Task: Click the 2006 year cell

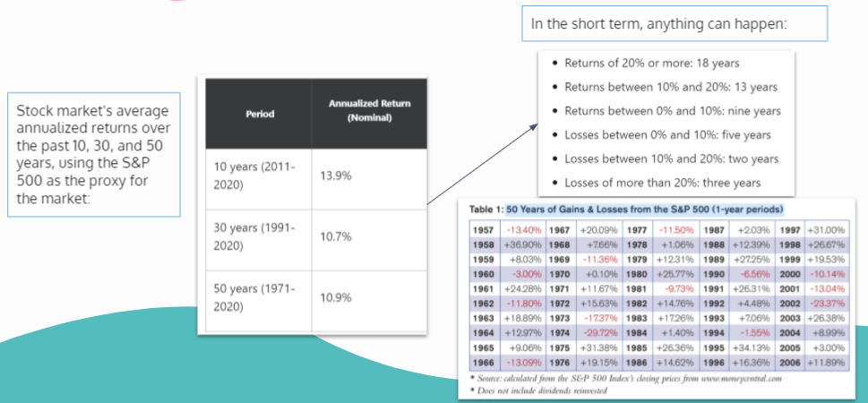Action: click(790, 363)
